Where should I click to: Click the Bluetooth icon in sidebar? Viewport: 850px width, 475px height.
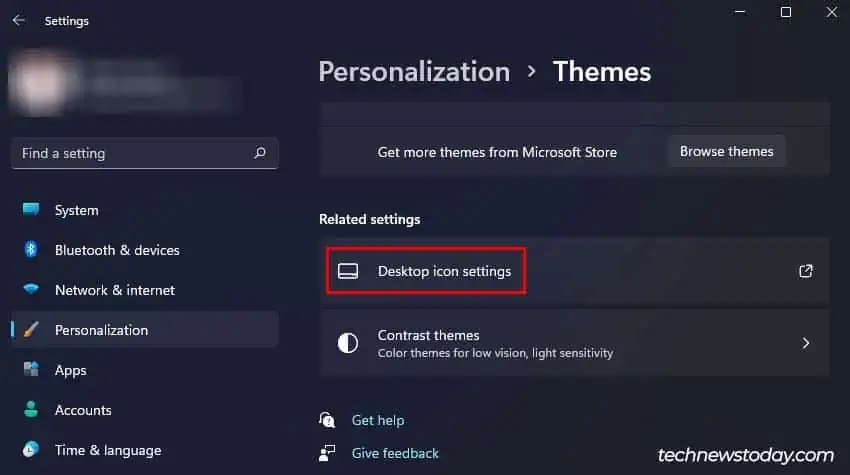[31, 250]
